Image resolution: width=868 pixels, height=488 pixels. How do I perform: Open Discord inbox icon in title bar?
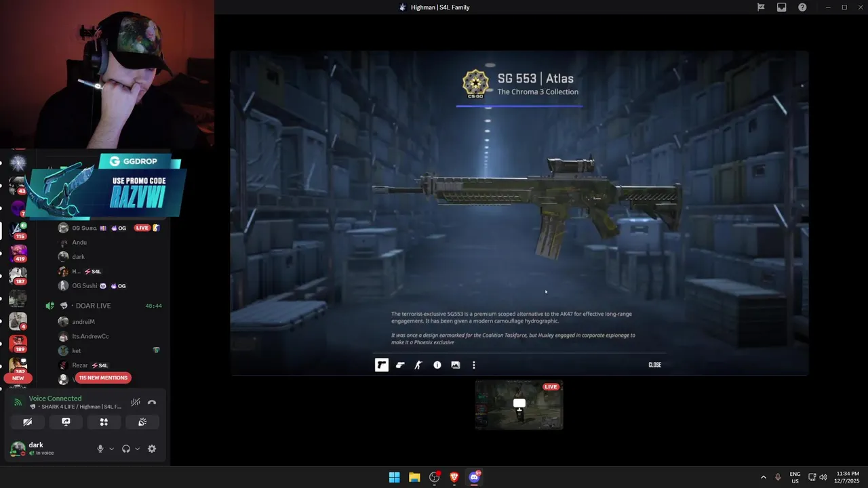click(782, 7)
